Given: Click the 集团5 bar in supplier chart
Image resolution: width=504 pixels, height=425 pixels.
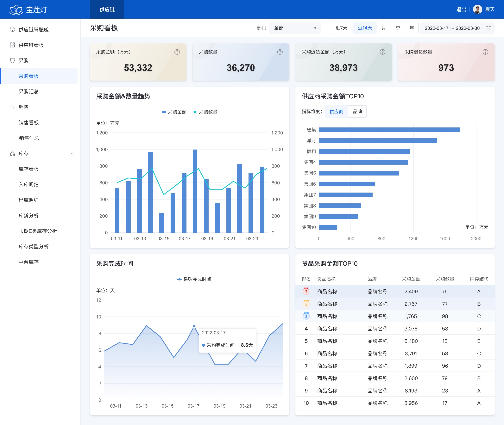Looking at the screenshot, I should (x=359, y=173).
